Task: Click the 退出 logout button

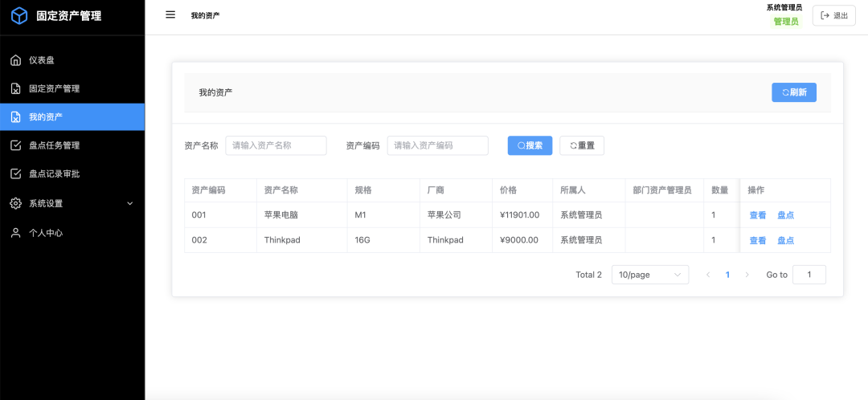Action: [833, 15]
